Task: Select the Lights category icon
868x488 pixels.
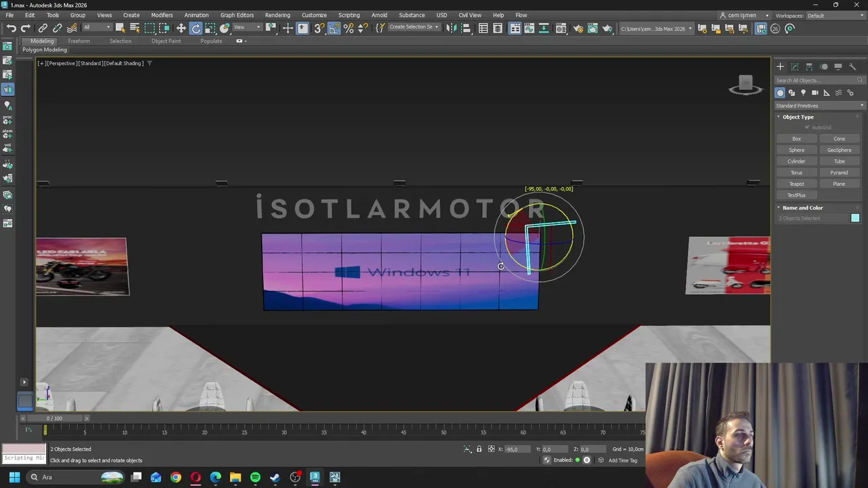Action: (x=804, y=93)
